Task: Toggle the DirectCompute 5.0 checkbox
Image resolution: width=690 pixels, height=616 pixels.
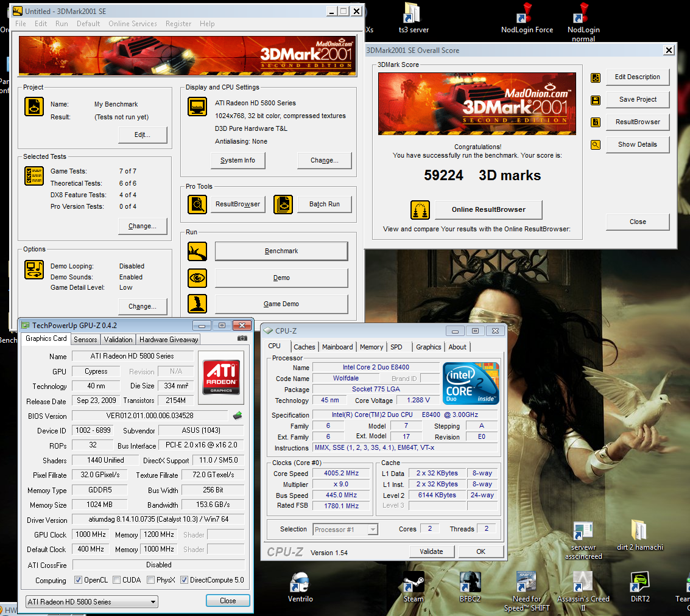Action: click(184, 580)
